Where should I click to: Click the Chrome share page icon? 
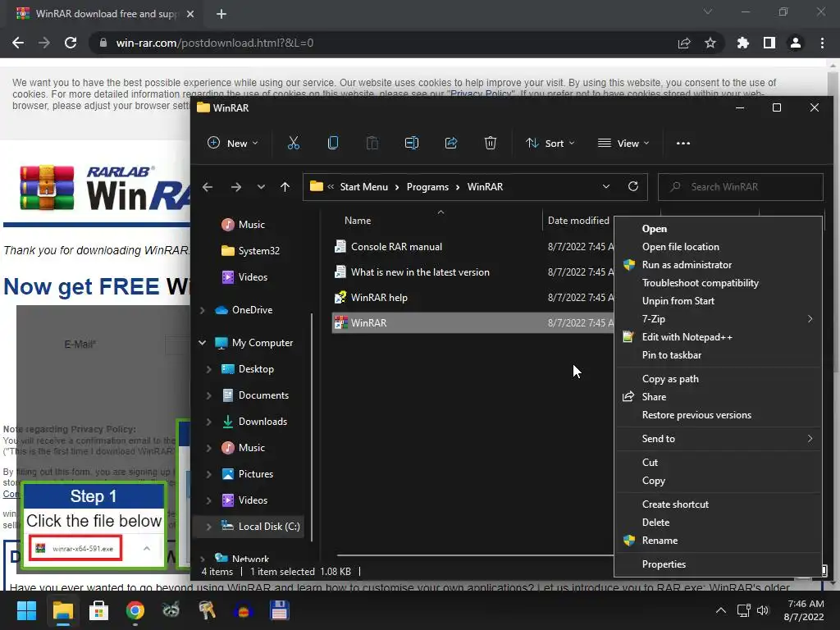click(684, 43)
